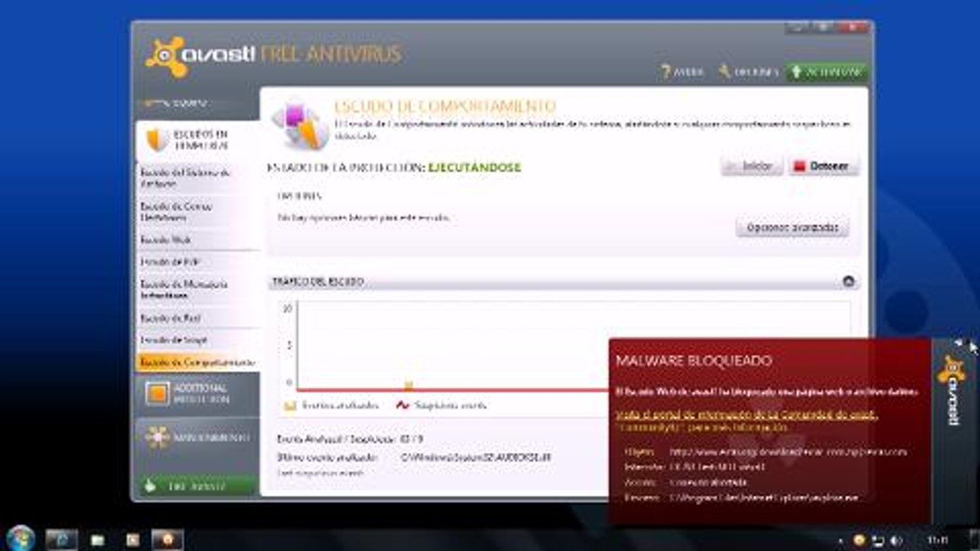This screenshot has width=980, height=551.
Task: Select Escudo de P2P in the sidebar
Action: tap(198, 262)
